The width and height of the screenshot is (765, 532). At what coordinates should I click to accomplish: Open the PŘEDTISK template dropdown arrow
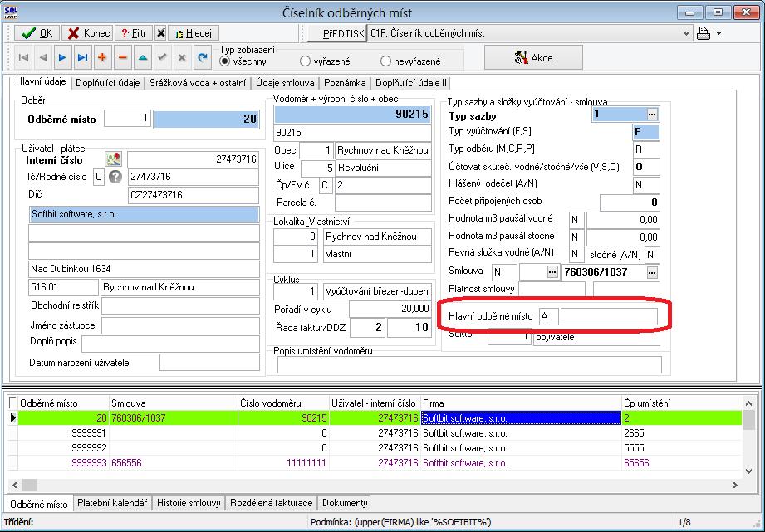pyautogui.click(x=686, y=33)
